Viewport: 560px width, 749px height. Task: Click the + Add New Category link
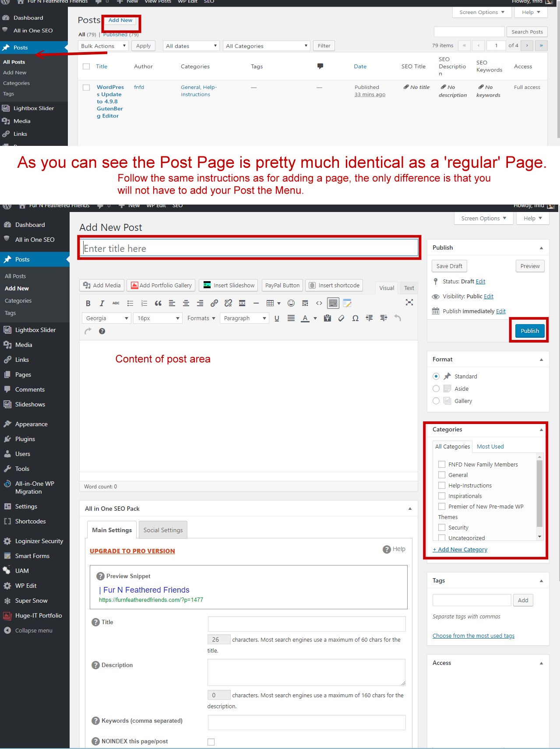point(460,549)
